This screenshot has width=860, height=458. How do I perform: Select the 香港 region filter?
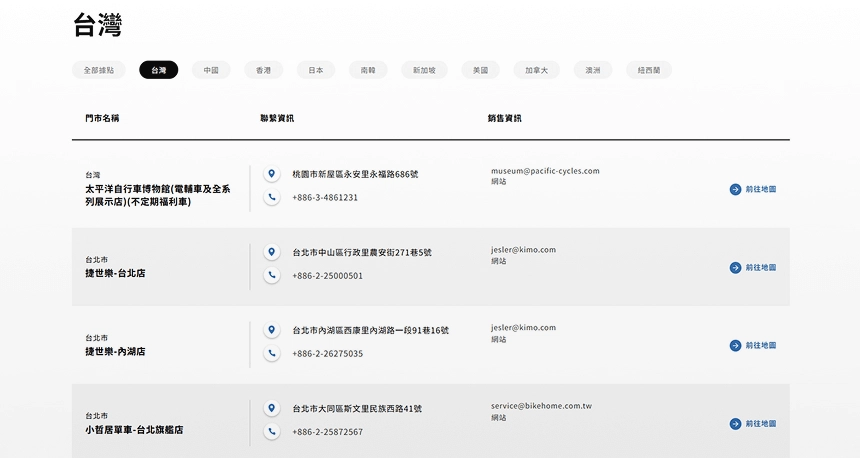[x=263, y=70]
